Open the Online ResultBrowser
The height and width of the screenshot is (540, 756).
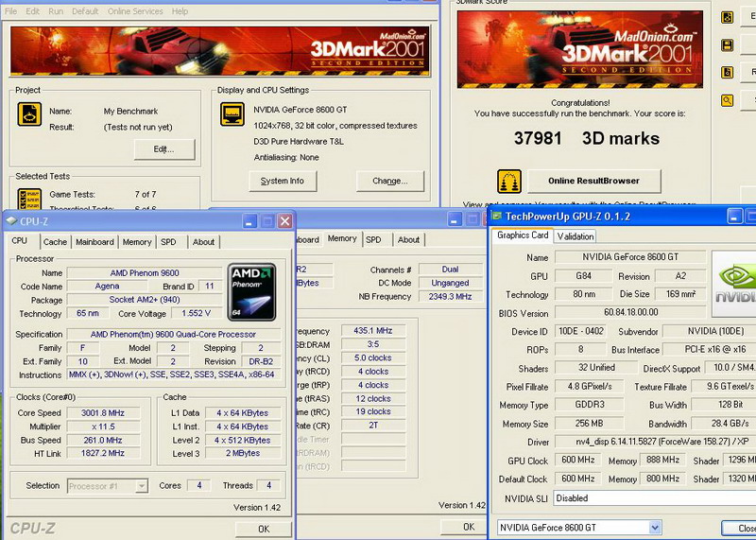tap(593, 181)
